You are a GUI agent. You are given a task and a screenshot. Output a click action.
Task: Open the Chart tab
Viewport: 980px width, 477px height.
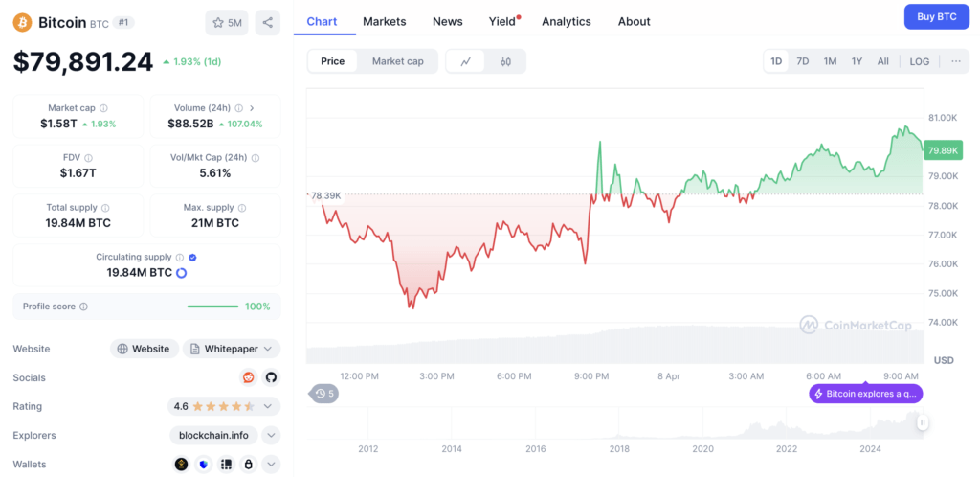point(322,21)
